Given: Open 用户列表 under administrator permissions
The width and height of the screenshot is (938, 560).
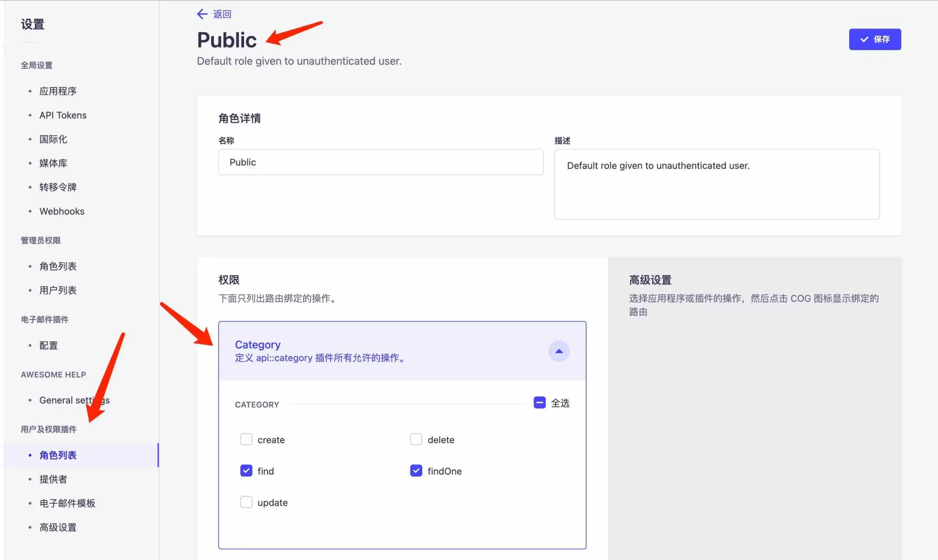Looking at the screenshot, I should pyautogui.click(x=58, y=290).
